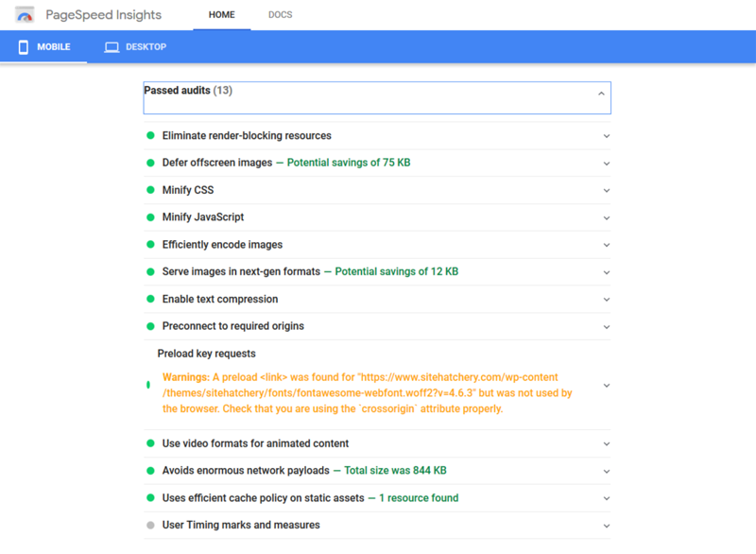
Task: Expand Serve images in next-gen formats chevron
Action: [607, 272]
